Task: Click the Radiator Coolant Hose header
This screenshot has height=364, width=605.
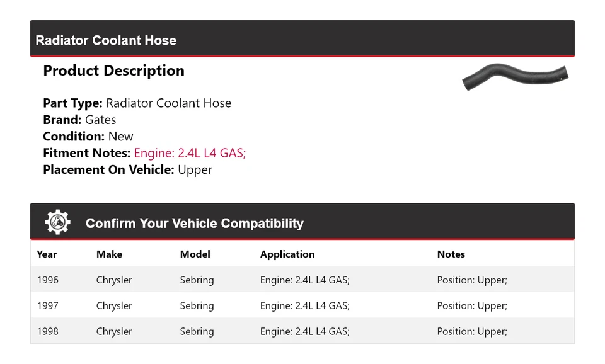Action: 106,40
